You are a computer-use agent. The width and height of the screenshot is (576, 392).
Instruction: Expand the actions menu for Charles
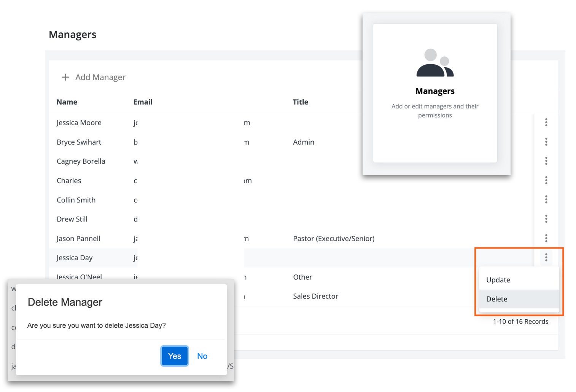click(x=546, y=180)
